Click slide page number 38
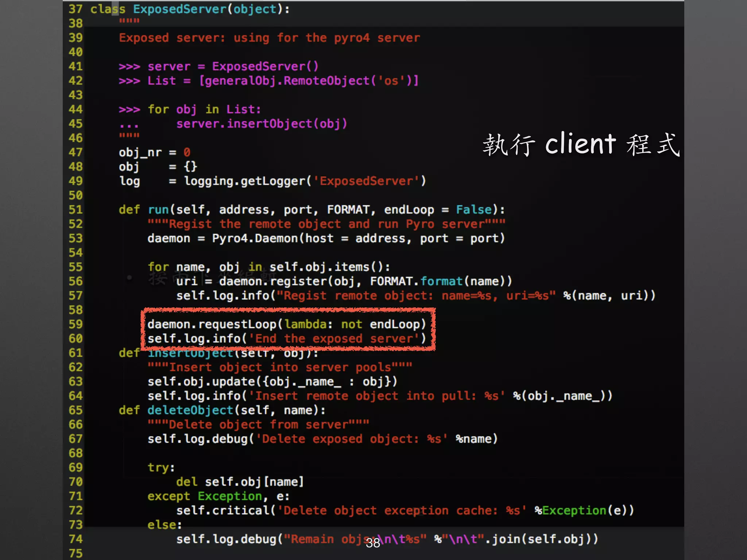The height and width of the screenshot is (560, 747). tap(373, 543)
